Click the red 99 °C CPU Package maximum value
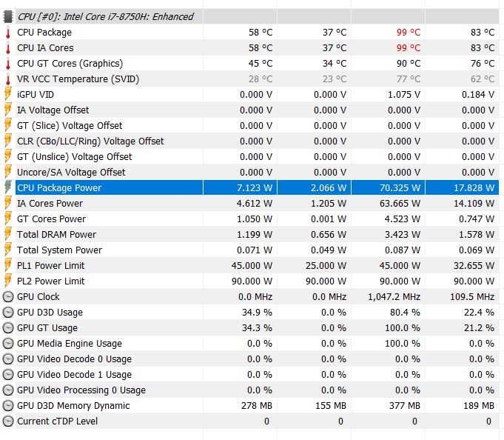Image resolution: width=504 pixels, height=440 pixels. [x=408, y=33]
